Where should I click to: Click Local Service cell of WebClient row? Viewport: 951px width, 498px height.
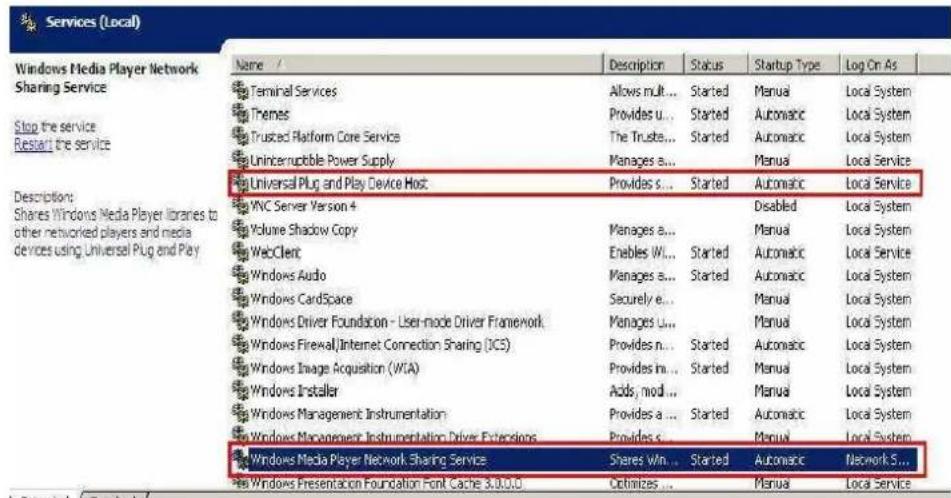878,252
